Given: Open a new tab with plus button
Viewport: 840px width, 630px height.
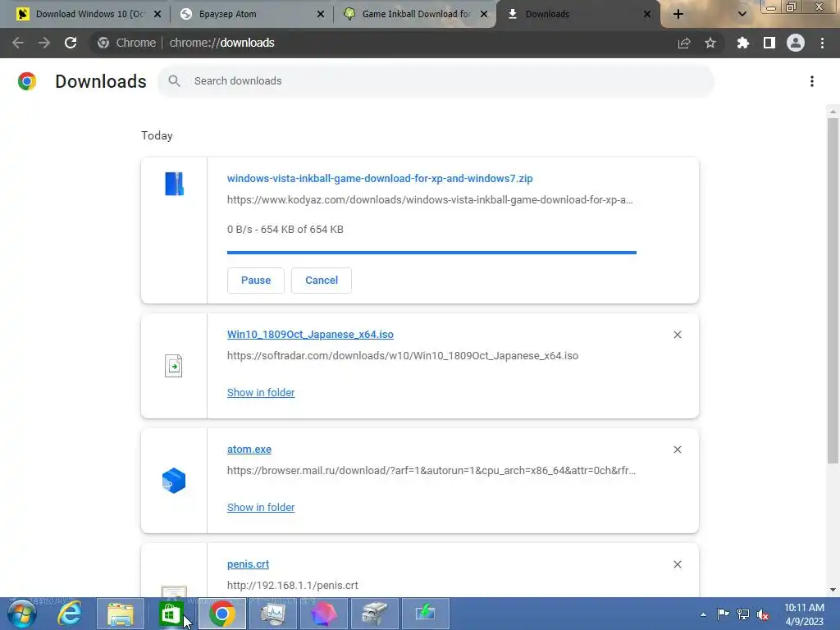Looking at the screenshot, I should (678, 15).
